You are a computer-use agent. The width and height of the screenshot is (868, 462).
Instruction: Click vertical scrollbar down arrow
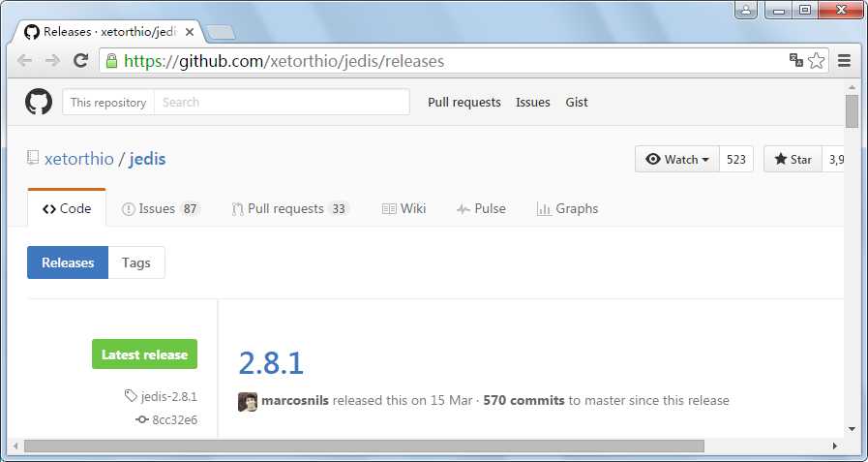pos(852,429)
